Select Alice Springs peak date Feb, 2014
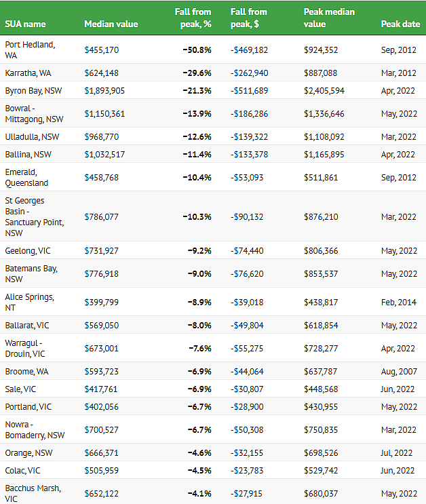The width and height of the screenshot is (426, 504). coord(398,303)
